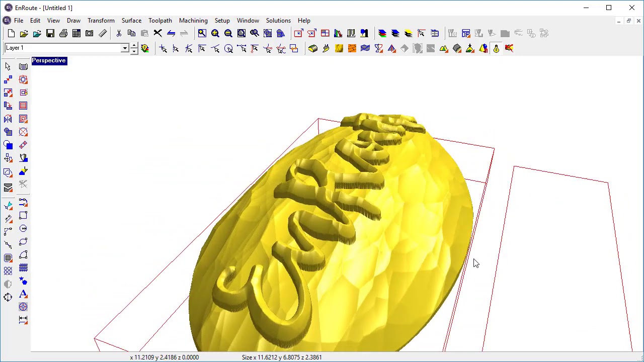Click the snap-to-circle-center cursor icon
The width and height of the screenshot is (644, 362).
pyautogui.click(x=228, y=48)
